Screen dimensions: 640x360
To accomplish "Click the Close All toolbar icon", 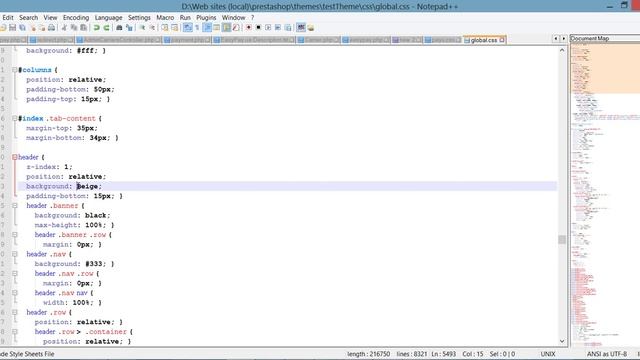I will coord(42,27).
